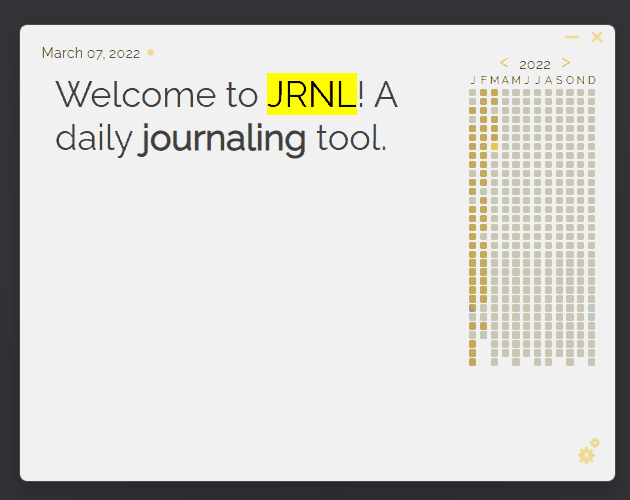
Task: Click the F (February) month header
Action: click(x=484, y=80)
